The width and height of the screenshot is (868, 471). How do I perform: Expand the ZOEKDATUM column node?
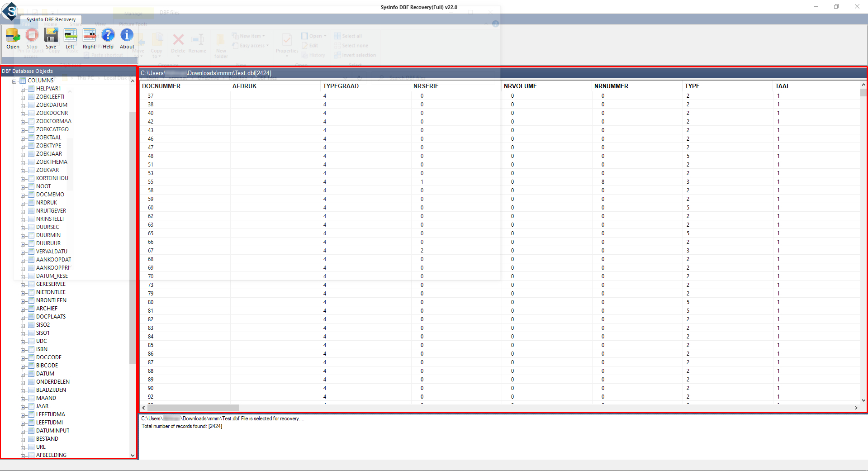(x=23, y=105)
